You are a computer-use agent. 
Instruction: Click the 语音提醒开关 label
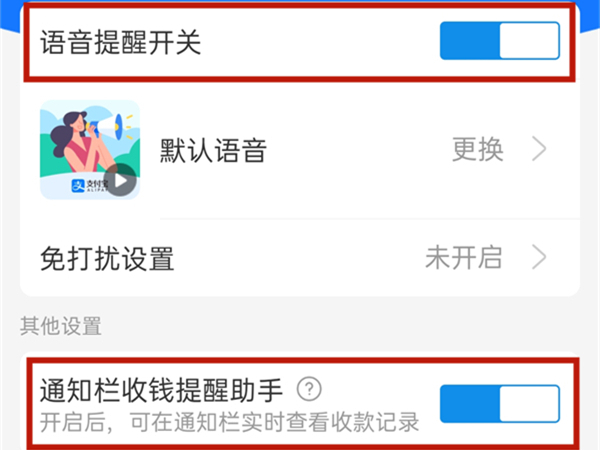pos(121,42)
